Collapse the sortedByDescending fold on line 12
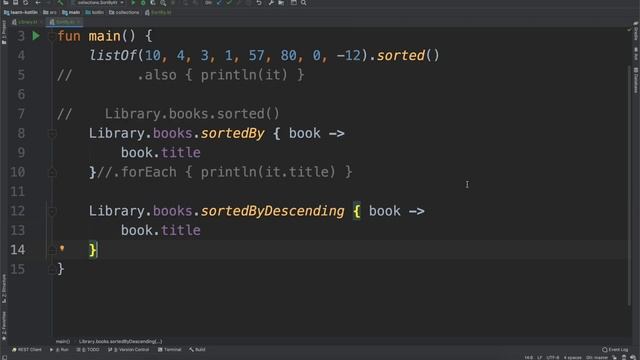The height and width of the screenshot is (360, 640). point(52,211)
